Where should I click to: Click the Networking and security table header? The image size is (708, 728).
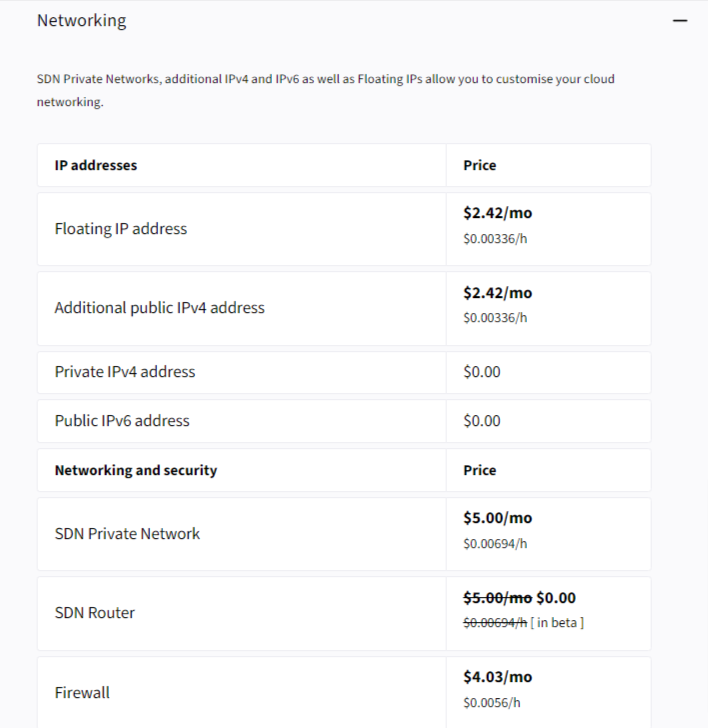pyautogui.click(x=136, y=470)
